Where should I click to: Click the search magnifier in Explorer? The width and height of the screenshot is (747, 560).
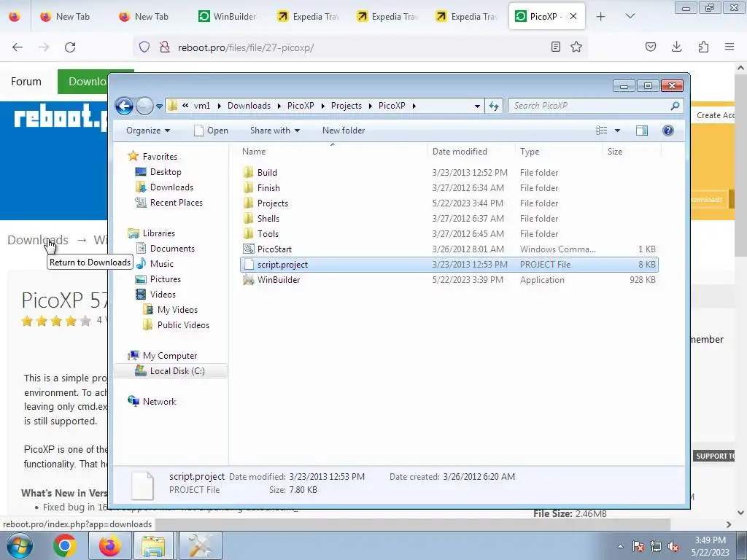(x=675, y=106)
